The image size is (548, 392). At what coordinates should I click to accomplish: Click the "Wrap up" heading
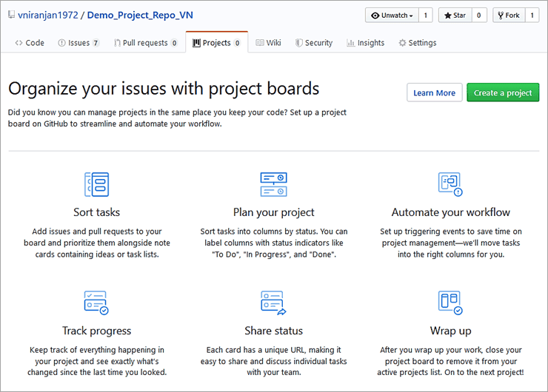pos(450,331)
